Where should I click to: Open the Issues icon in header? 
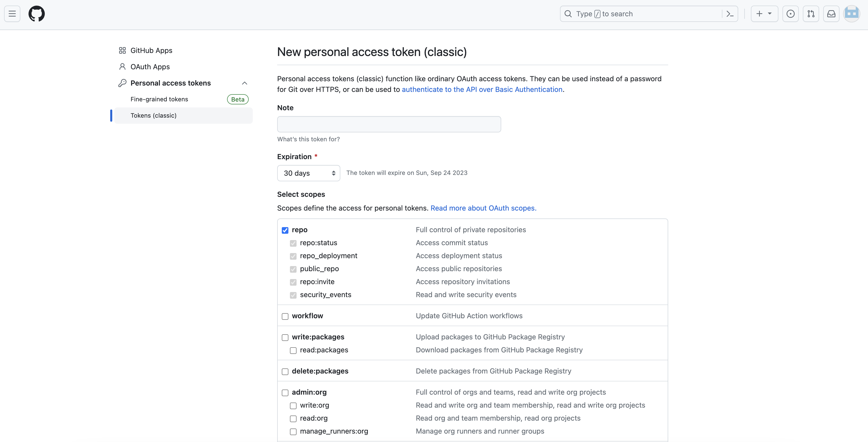tap(790, 14)
